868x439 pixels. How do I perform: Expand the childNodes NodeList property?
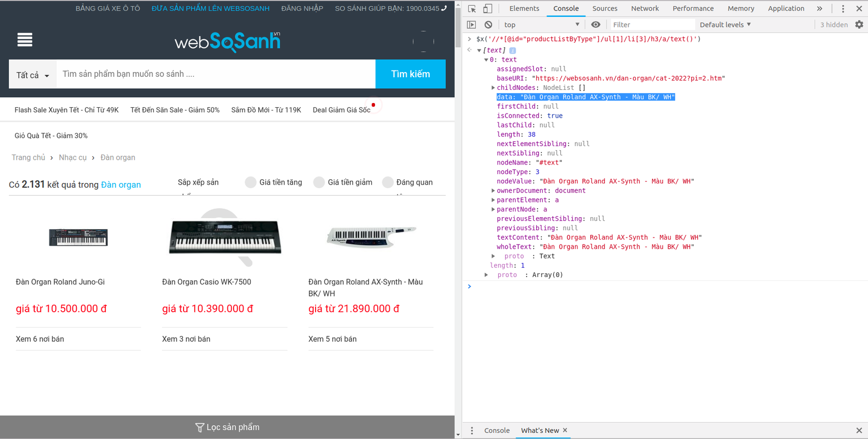click(x=493, y=88)
